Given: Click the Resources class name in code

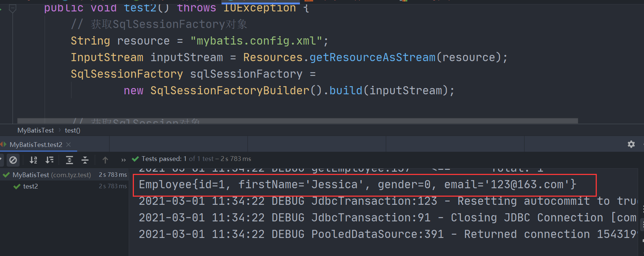Looking at the screenshot, I should click(273, 57).
